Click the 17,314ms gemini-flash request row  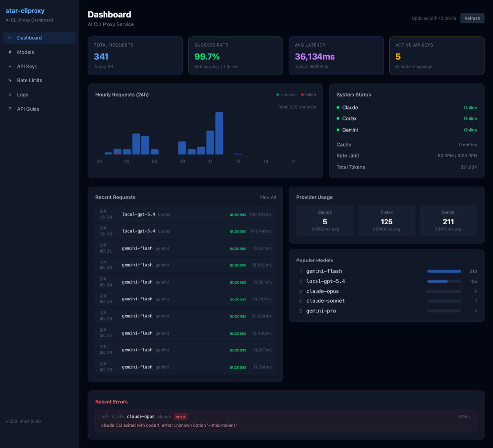pos(185,367)
